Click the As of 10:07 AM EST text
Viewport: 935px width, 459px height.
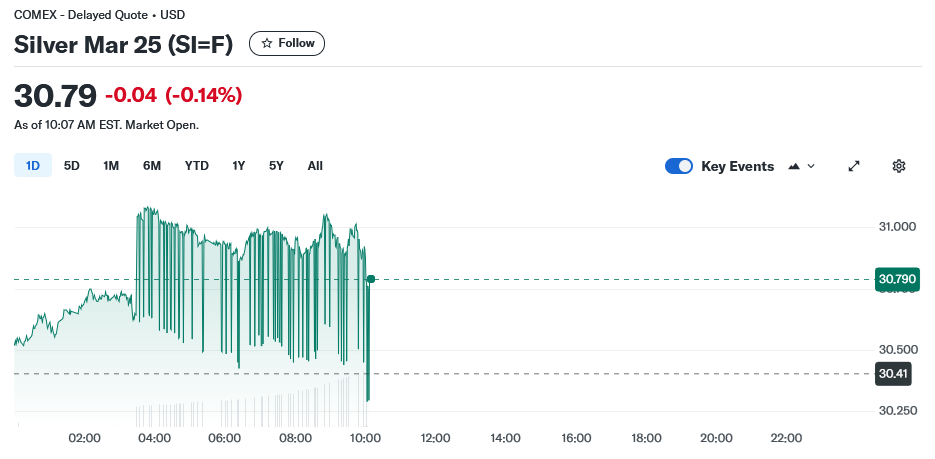pyautogui.click(x=67, y=125)
